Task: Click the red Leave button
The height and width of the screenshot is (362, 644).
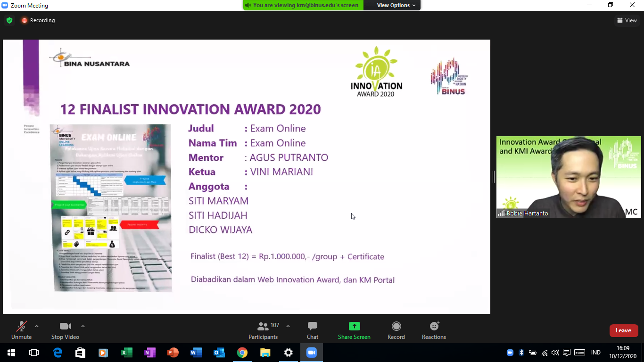Action: point(623,330)
